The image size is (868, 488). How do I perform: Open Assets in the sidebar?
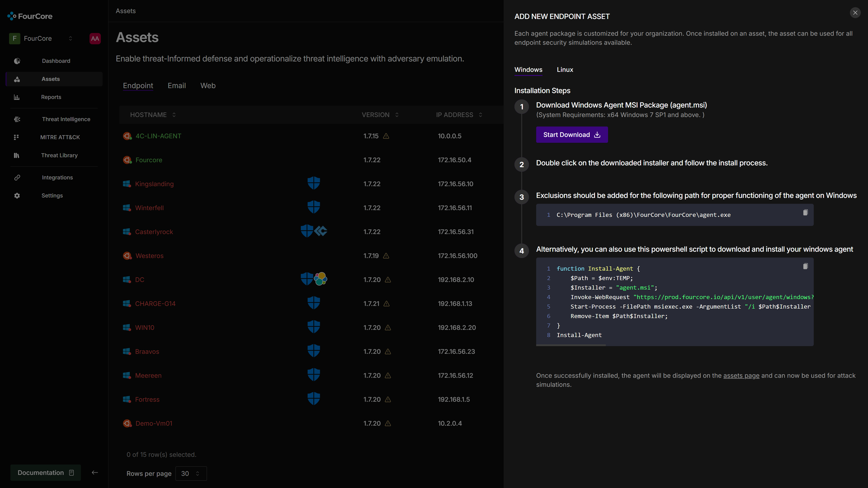tap(54, 79)
